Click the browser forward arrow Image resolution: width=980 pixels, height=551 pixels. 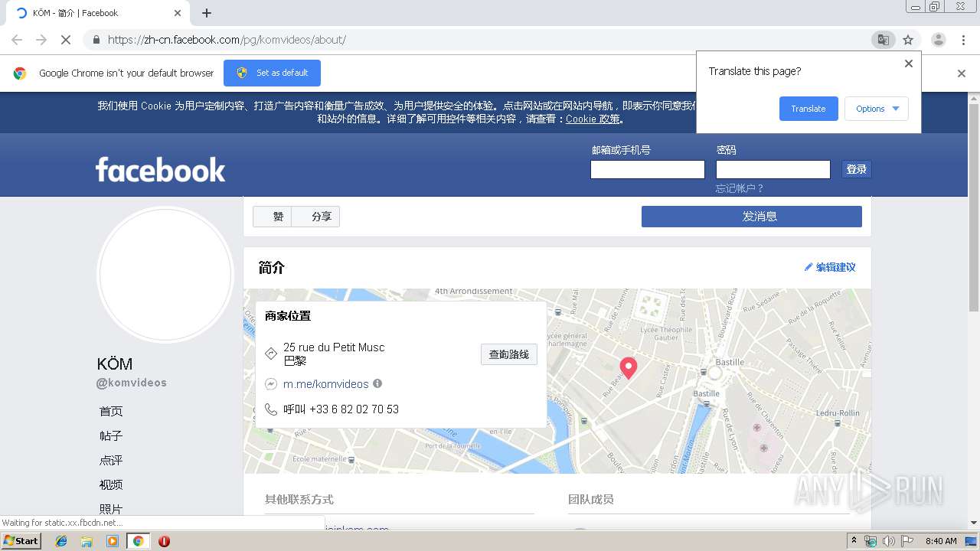pos(41,40)
